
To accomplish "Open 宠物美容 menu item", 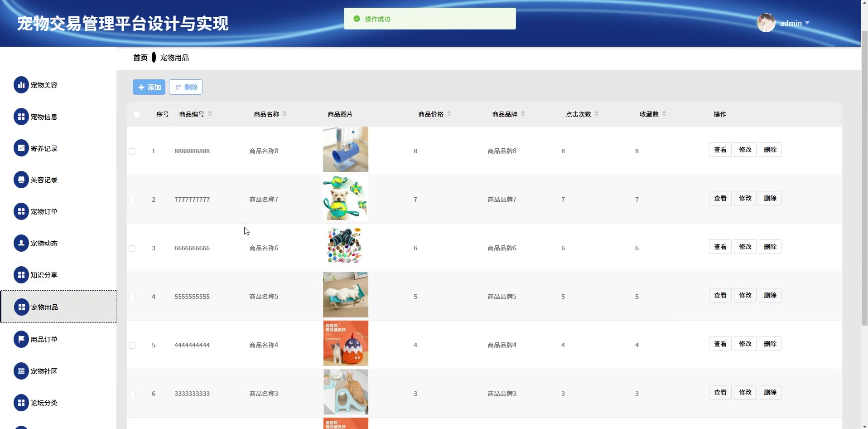I will (x=58, y=85).
